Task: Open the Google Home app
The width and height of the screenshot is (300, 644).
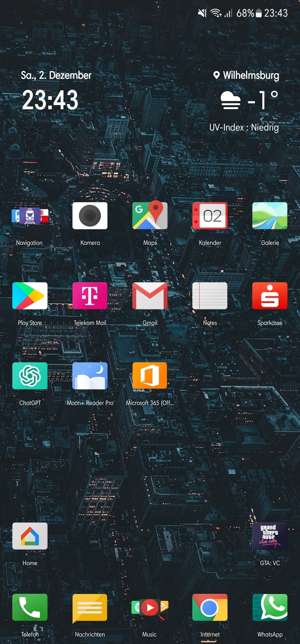Action: coord(30,536)
